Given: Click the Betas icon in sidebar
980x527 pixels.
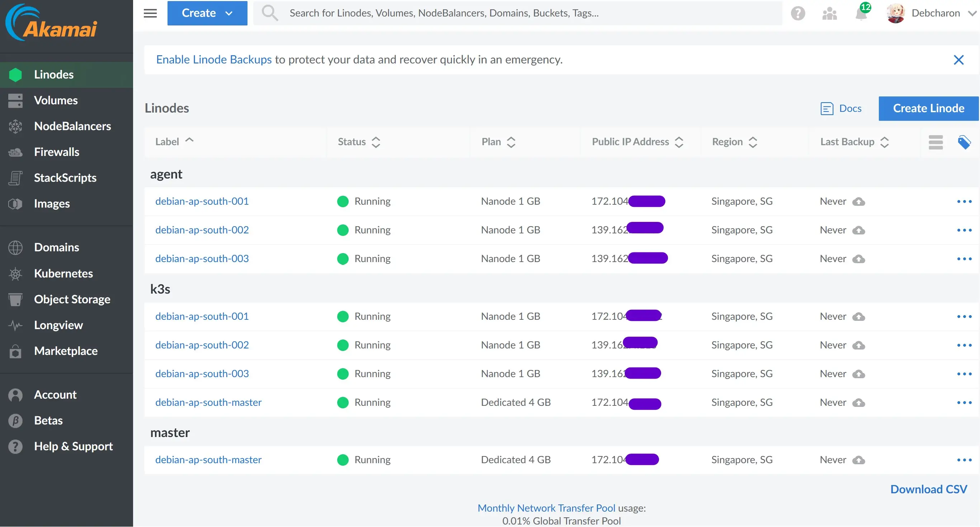Looking at the screenshot, I should click(x=15, y=421).
